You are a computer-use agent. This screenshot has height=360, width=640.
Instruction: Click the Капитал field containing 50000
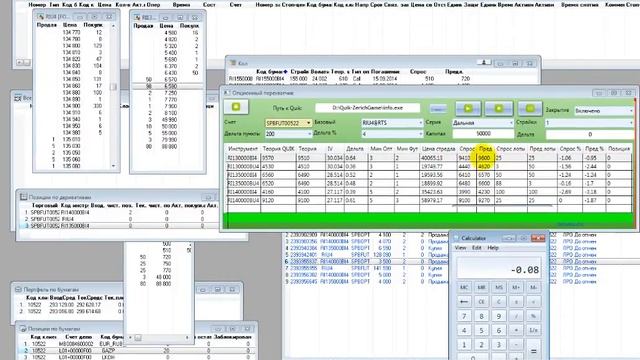(483, 134)
